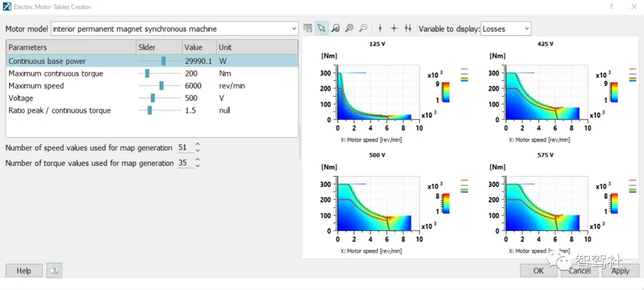This screenshot has height=290, width=644.
Task: Click the unit W cell
Action: [222, 61]
